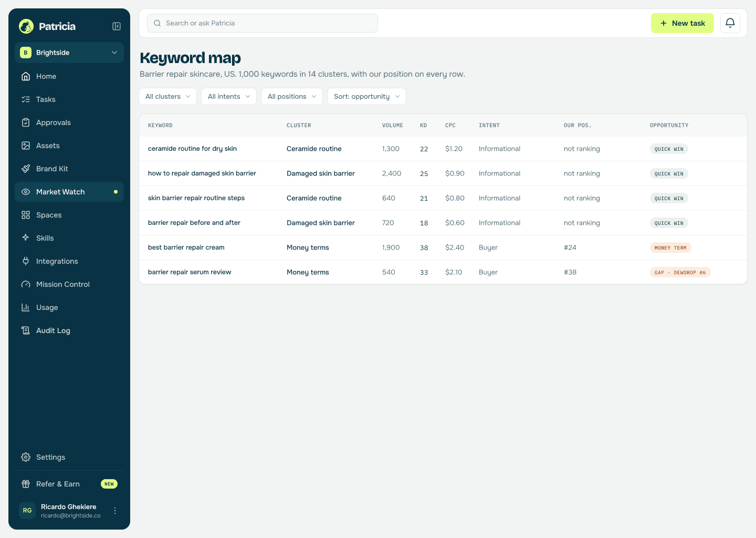Viewport: 756px width, 538px height.
Task: Select keyword 'barrier repair serum review'
Action: (190, 272)
